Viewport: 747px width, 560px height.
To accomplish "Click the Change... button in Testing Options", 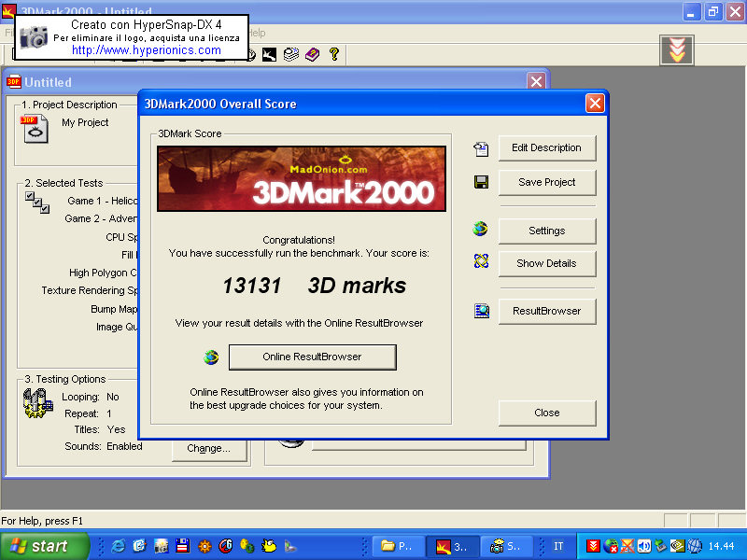I will click(208, 449).
